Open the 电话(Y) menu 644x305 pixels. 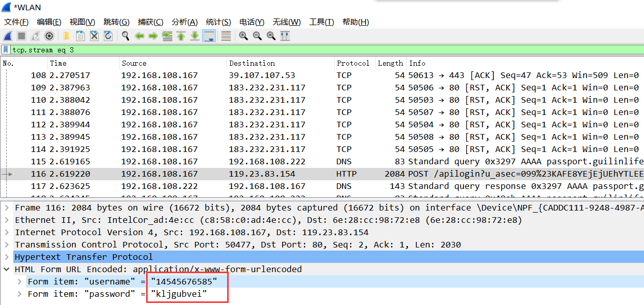tap(252, 22)
